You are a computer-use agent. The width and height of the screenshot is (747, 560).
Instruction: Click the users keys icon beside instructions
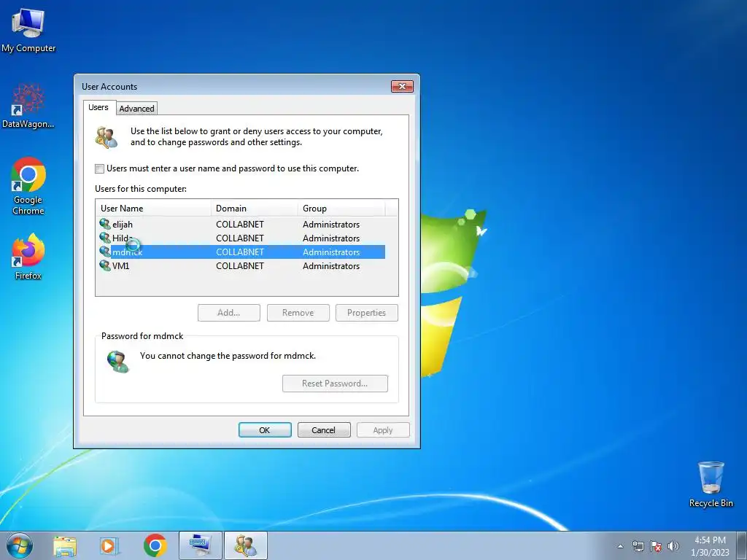tap(107, 138)
